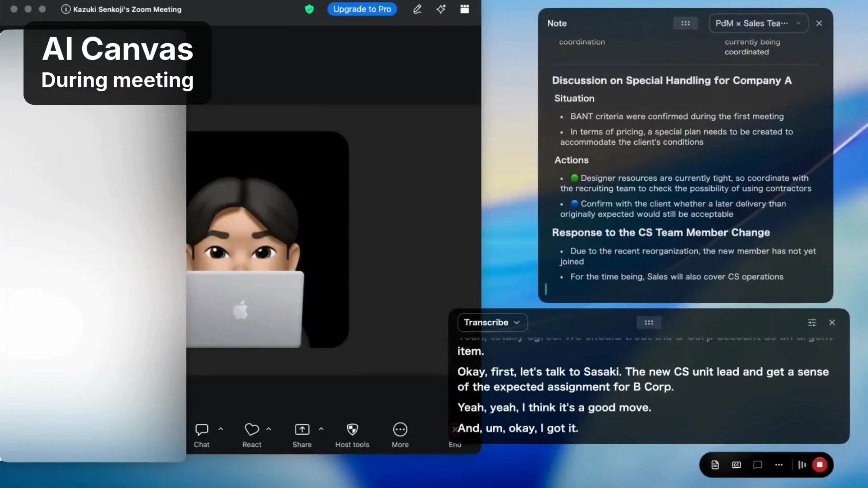Click the green dot designer resources action
868x488 pixels.
coord(685,183)
